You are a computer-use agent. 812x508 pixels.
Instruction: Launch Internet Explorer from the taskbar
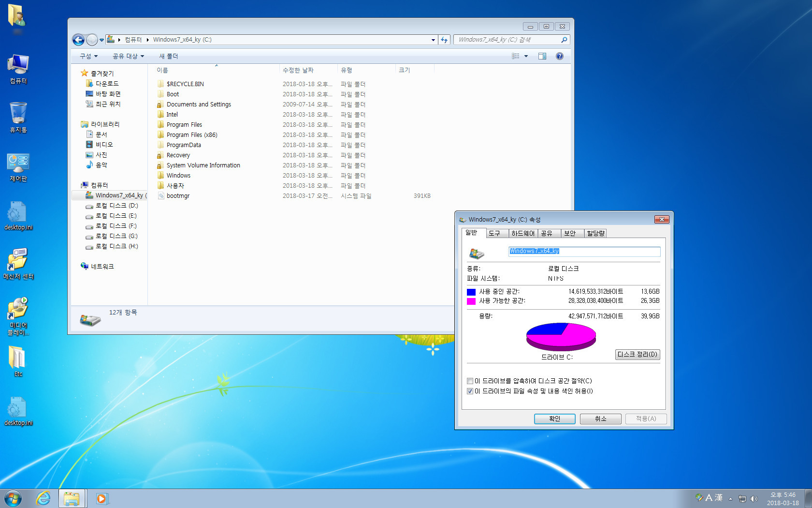[x=43, y=498]
